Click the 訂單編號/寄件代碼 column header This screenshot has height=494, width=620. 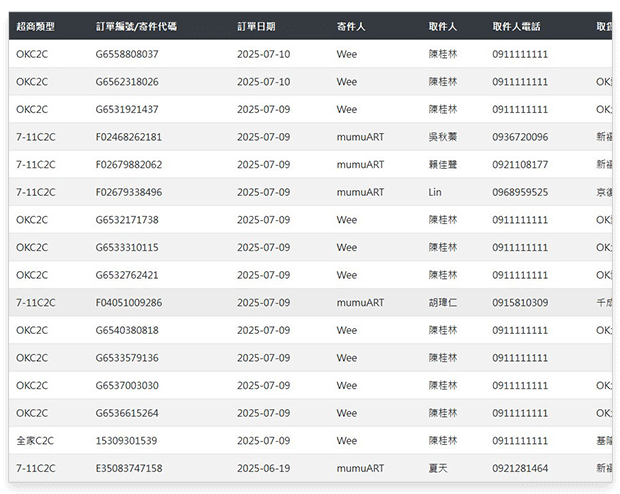click(x=136, y=26)
